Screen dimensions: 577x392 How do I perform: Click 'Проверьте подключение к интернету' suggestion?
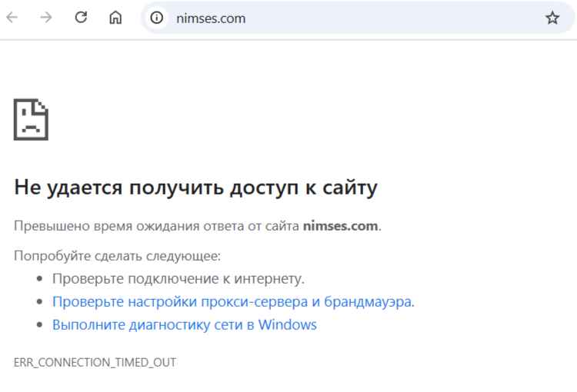[x=178, y=279]
